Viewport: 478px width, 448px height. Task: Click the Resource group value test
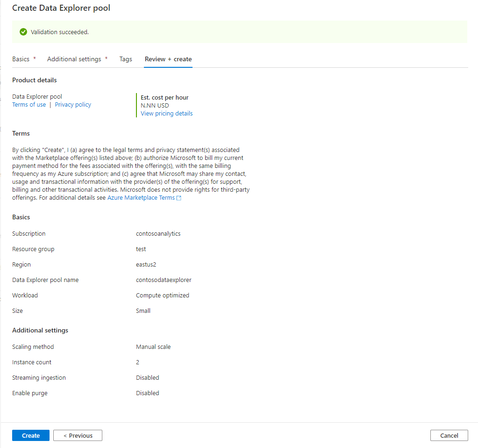click(x=141, y=249)
